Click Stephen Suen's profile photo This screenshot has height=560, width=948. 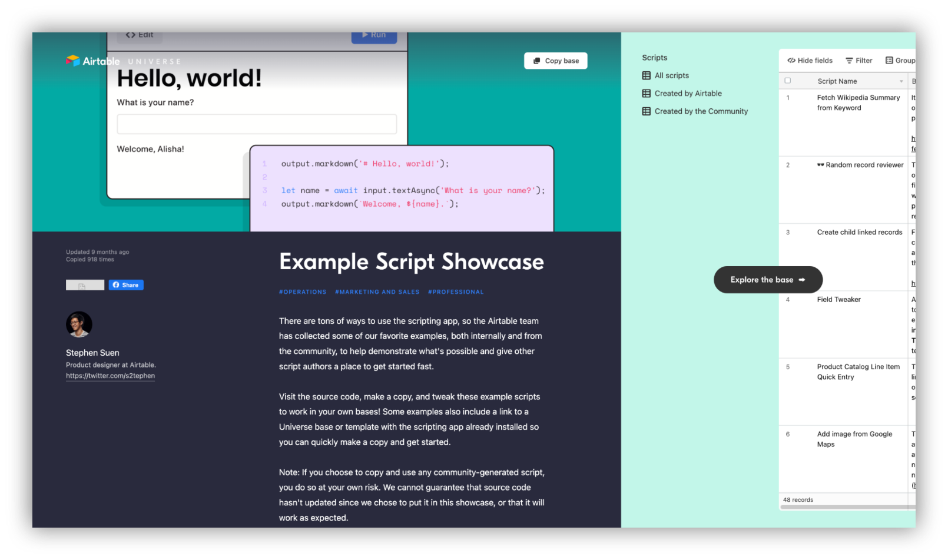79,324
